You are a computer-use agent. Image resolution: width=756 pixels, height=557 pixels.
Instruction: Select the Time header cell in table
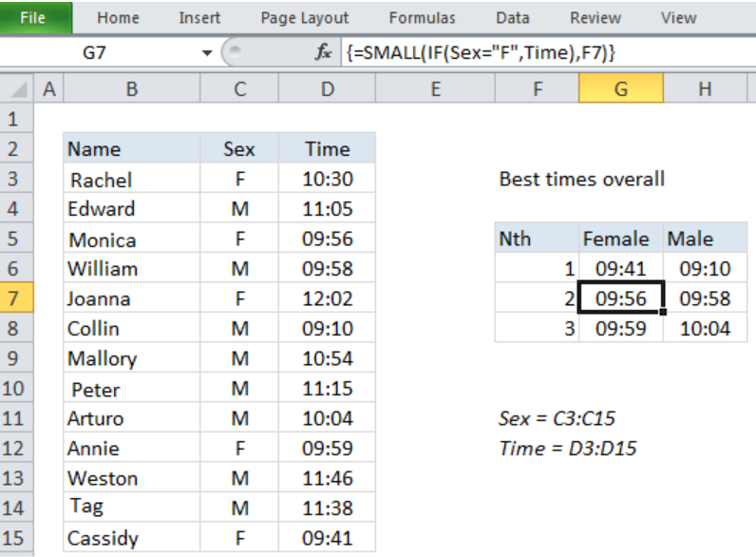pyautogui.click(x=327, y=148)
